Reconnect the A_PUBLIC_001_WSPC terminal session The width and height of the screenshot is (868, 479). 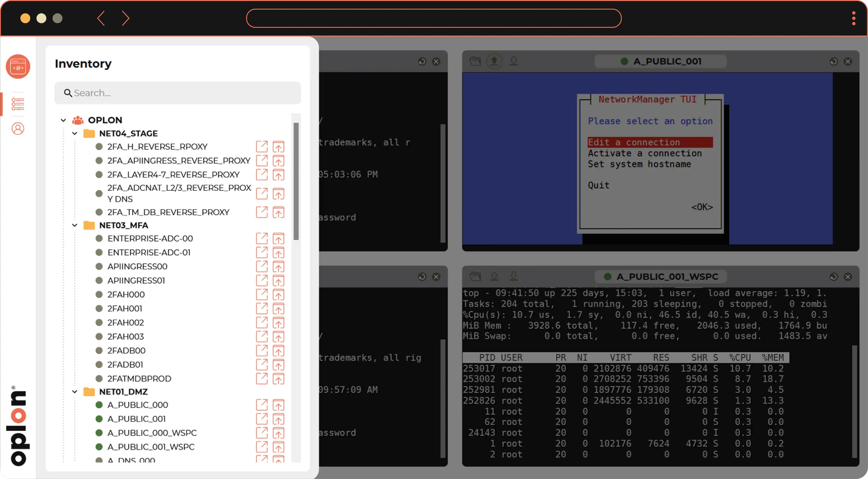[833, 277]
